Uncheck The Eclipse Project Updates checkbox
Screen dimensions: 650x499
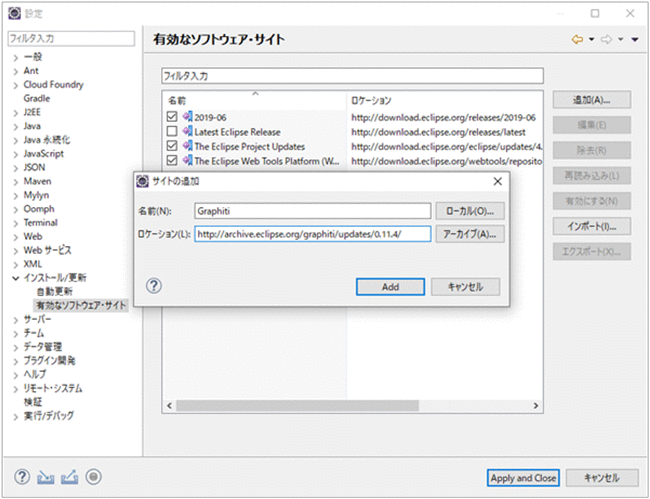point(172,146)
